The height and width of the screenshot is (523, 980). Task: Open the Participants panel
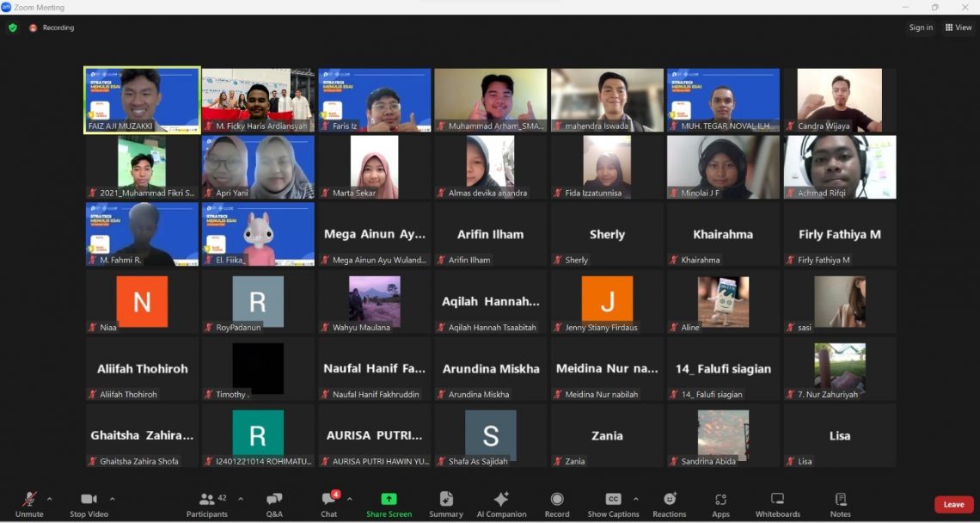(207, 504)
